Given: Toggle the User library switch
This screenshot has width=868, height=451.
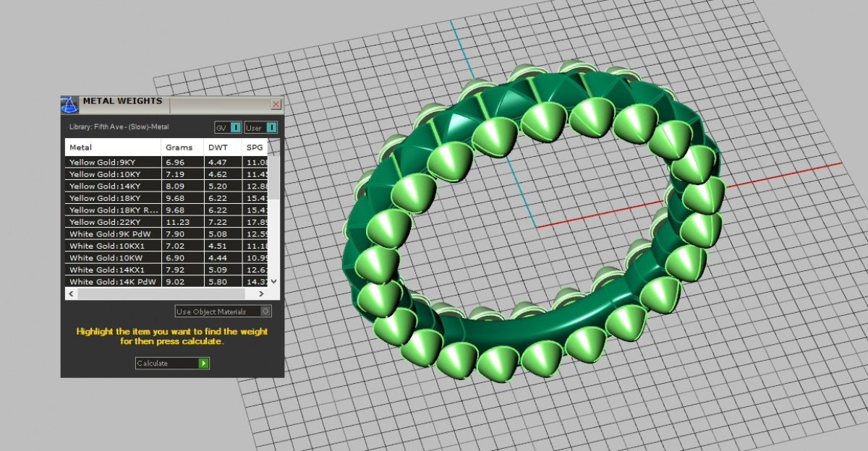Looking at the screenshot, I should [x=271, y=128].
